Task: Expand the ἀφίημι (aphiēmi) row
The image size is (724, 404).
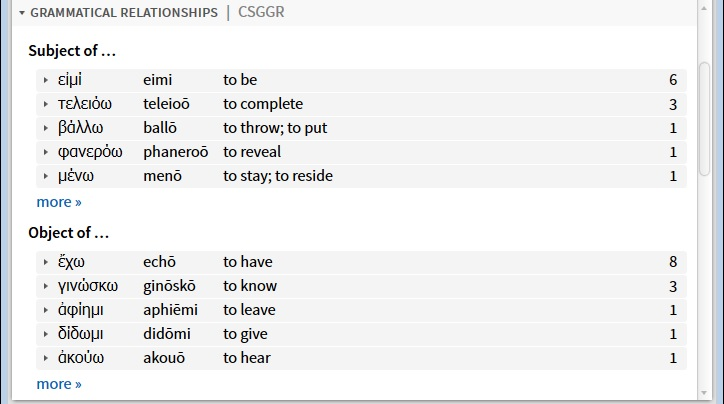Action: pyautogui.click(x=46, y=310)
